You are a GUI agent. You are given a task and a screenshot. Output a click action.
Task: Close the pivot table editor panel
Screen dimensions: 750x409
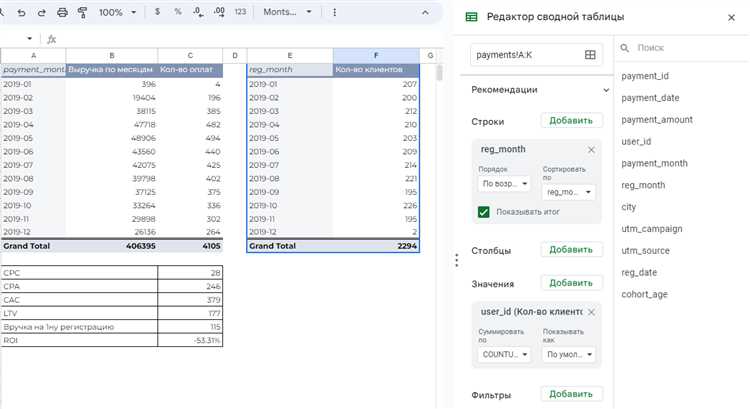coord(731,18)
